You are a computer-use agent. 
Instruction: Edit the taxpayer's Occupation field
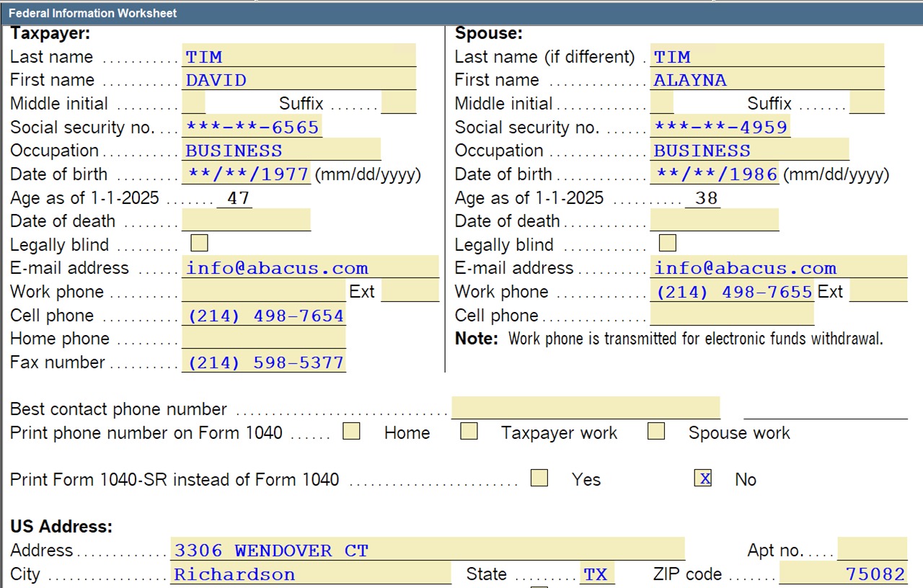coord(281,150)
